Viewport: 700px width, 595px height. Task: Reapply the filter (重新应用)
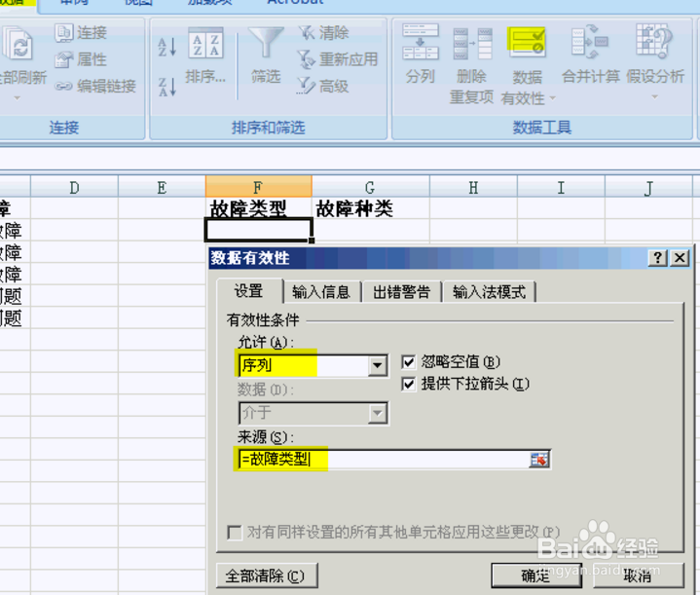tap(338, 59)
